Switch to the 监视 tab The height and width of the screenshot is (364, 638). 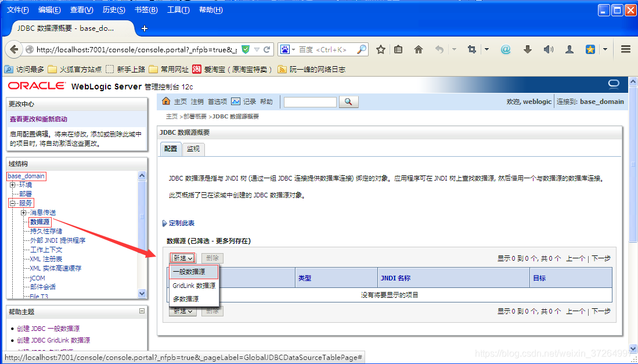point(193,149)
